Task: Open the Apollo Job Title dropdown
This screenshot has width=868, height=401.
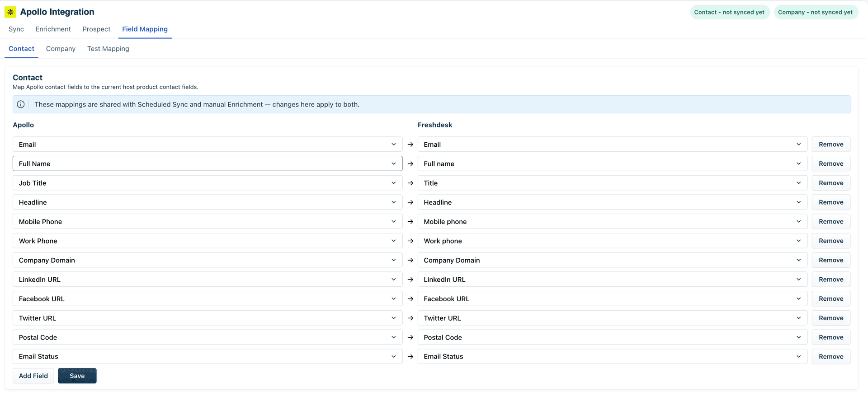Action: [208, 183]
